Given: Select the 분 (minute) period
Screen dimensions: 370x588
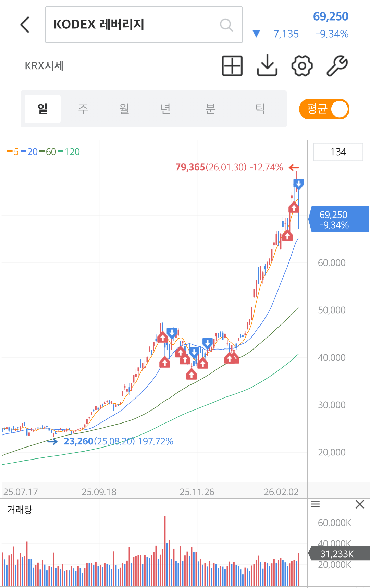Looking at the screenshot, I should point(210,109).
